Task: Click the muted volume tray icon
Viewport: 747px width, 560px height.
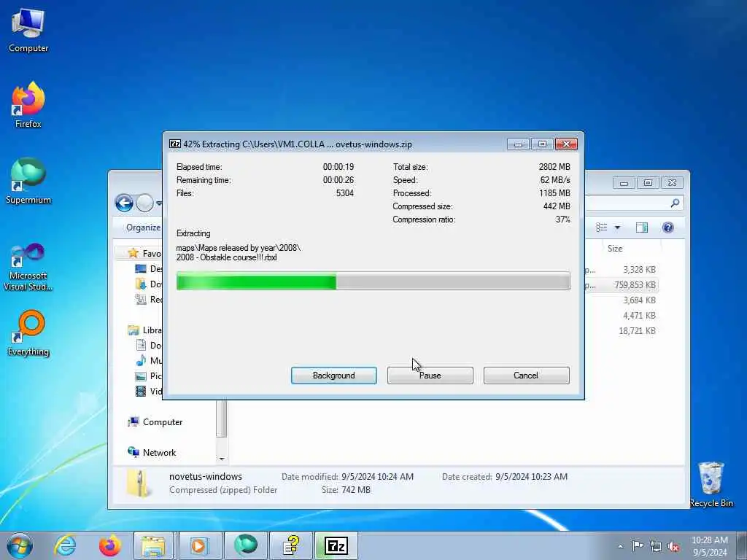Action: [673, 546]
